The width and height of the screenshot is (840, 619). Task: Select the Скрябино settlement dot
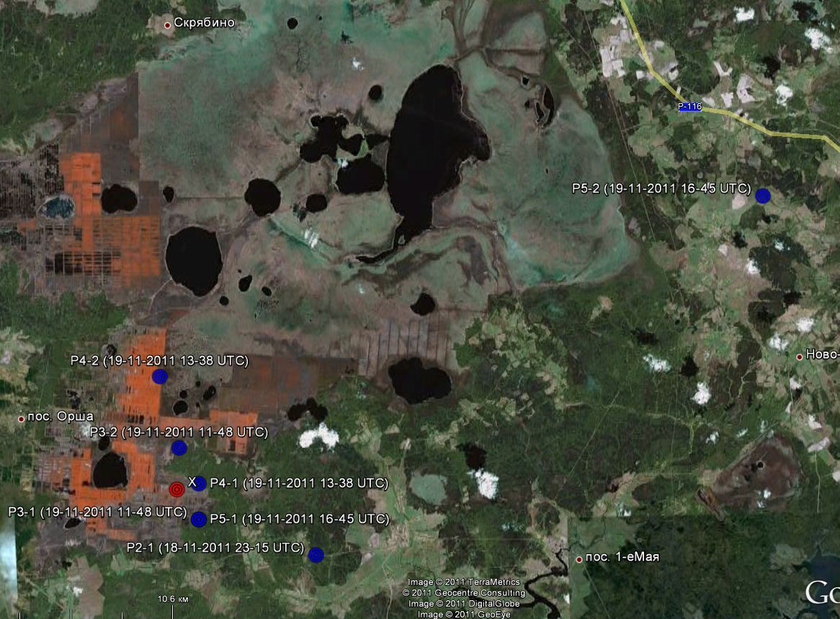tap(168, 25)
